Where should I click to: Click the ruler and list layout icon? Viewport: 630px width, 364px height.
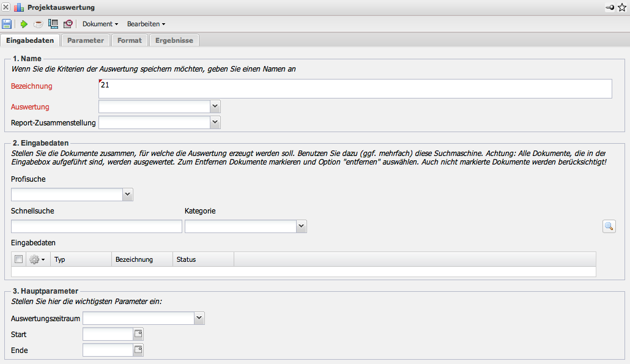53,24
